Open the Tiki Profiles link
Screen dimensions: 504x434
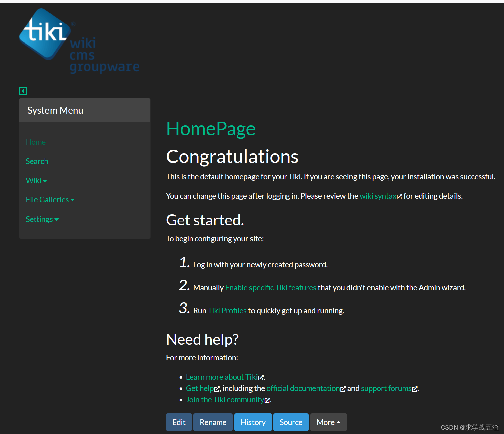(227, 311)
